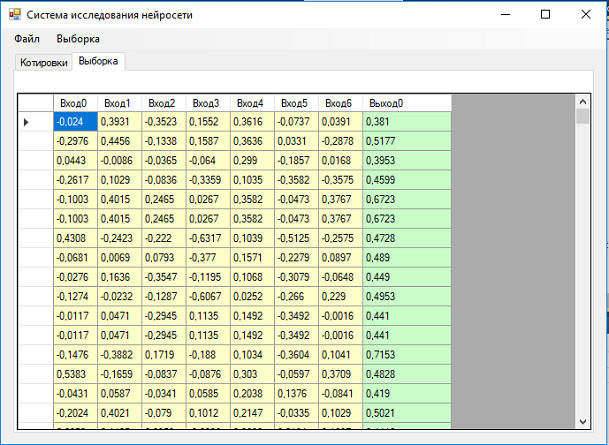Click the vertical scrollbar thumb
This screenshot has height=445, width=609.
tap(583, 116)
